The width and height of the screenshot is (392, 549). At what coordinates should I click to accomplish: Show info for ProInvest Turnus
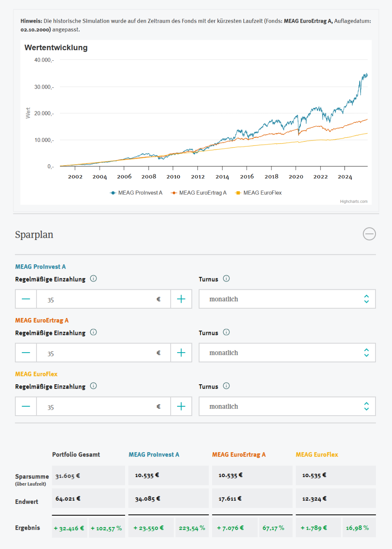click(226, 279)
